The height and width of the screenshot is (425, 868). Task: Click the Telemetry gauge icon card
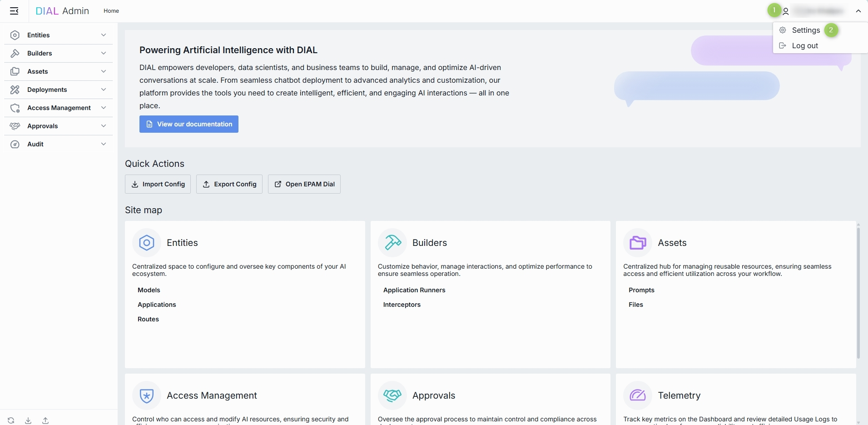tap(638, 395)
